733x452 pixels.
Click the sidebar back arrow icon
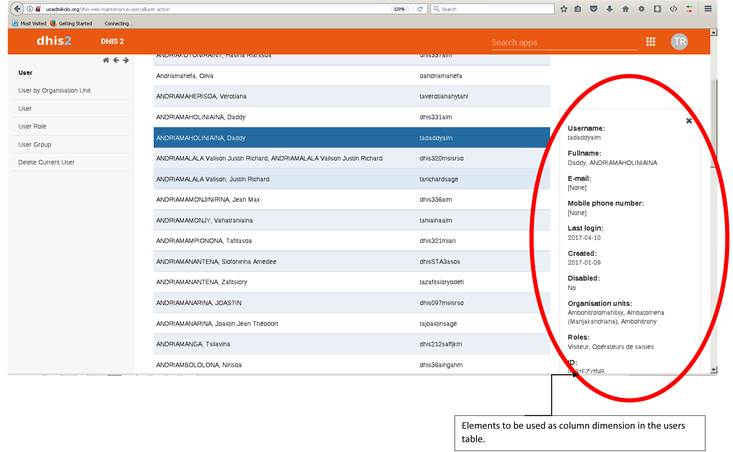116,61
